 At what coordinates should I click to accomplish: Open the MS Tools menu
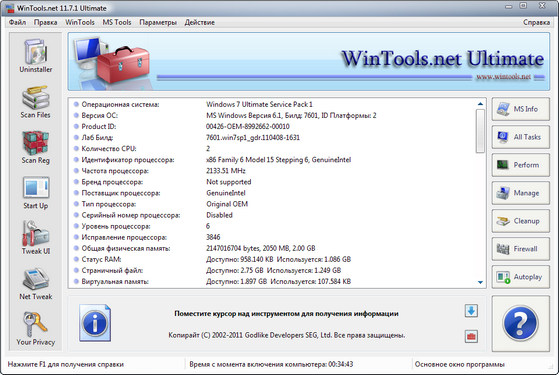pyautogui.click(x=117, y=22)
